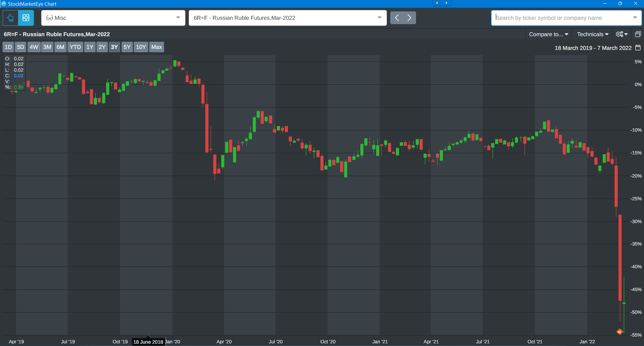The height and width of the screenshot is (346, 644).
Task: Toggle the YTD time range
Action: pyautogui.click(x=75, y=47)
